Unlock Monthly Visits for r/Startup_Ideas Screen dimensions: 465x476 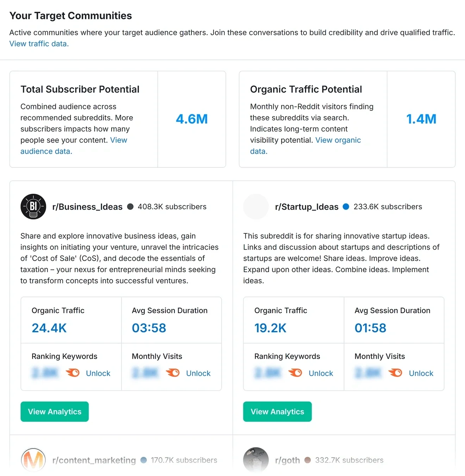[421, 373]
